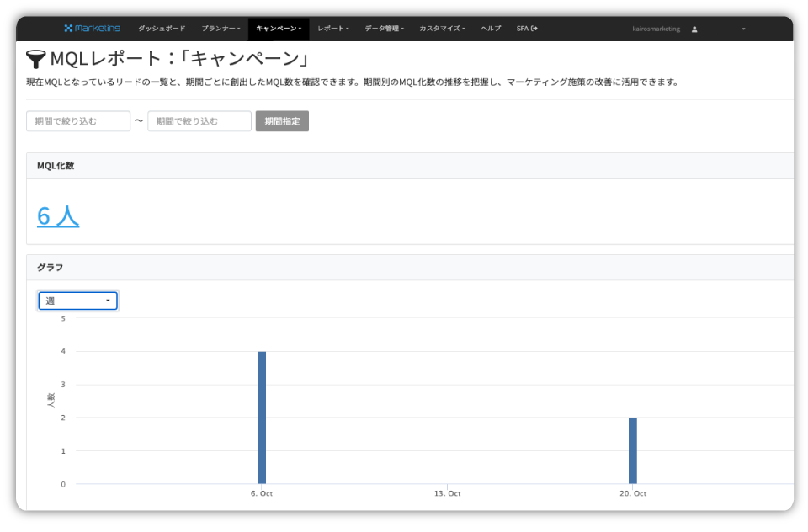Expand the プランナー dropdown menu
808x532 pixels.
[x=220, y=27]
